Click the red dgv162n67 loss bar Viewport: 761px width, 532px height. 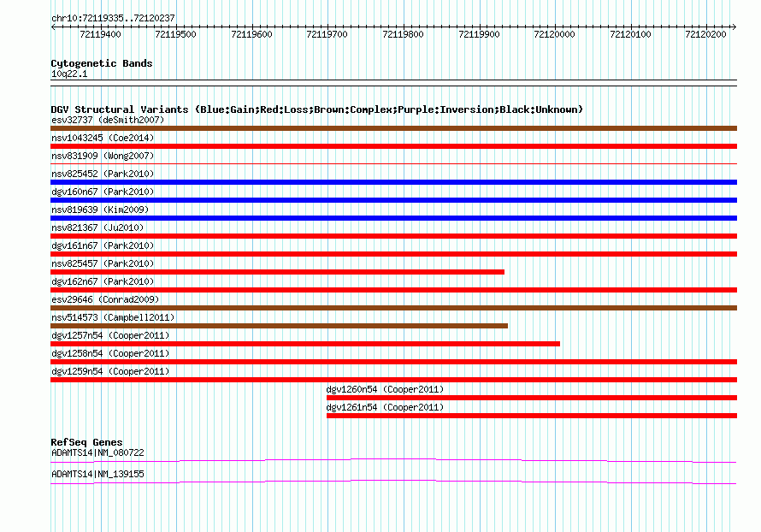[x=393, y=290]
